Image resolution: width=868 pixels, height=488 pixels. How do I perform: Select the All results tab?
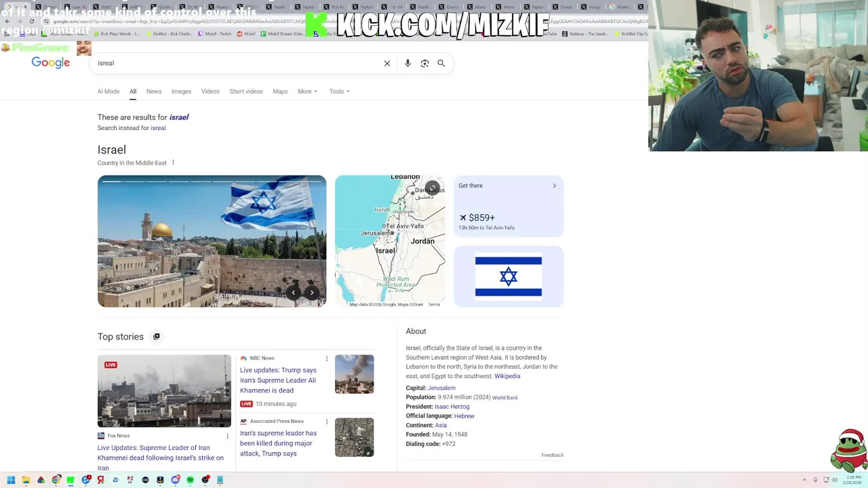(133, 91)
